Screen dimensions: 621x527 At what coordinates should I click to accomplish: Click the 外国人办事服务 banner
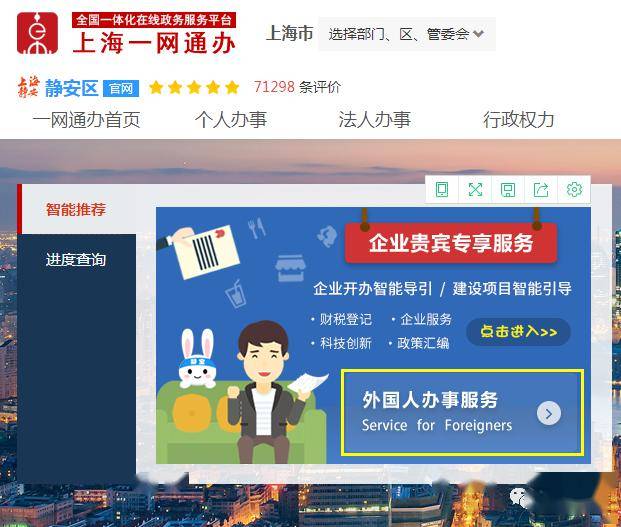click(x=463, y=412)
